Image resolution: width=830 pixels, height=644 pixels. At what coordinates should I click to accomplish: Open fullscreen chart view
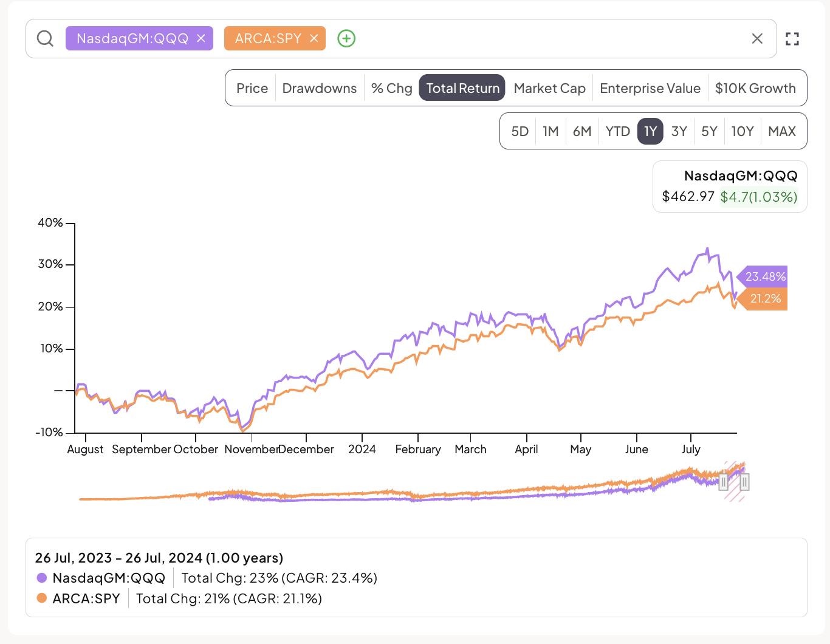click(x=792, y=39)
